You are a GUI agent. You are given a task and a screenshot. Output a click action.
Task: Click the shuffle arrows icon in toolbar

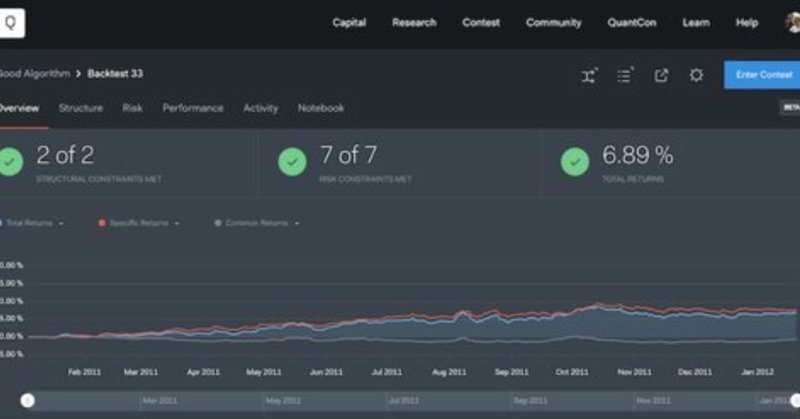(589, 76)
